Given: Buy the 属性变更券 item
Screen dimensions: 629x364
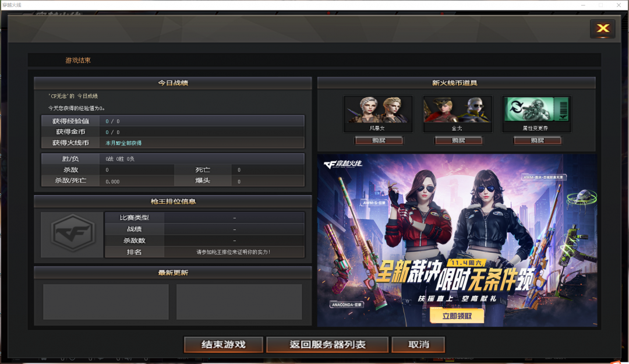Looking at the screenshot, I should pyautogui.click(x=537, y=140).
